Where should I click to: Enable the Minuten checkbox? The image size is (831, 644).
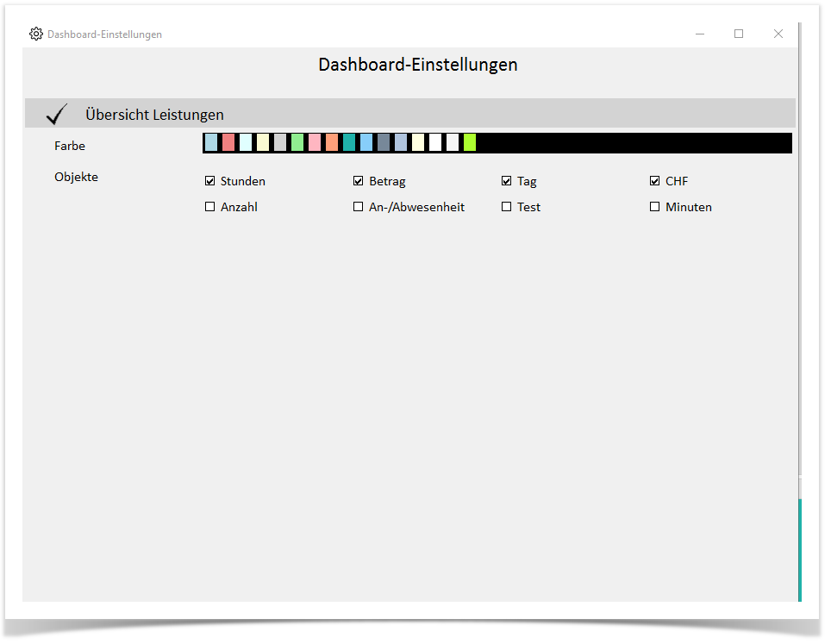point(655,207)
